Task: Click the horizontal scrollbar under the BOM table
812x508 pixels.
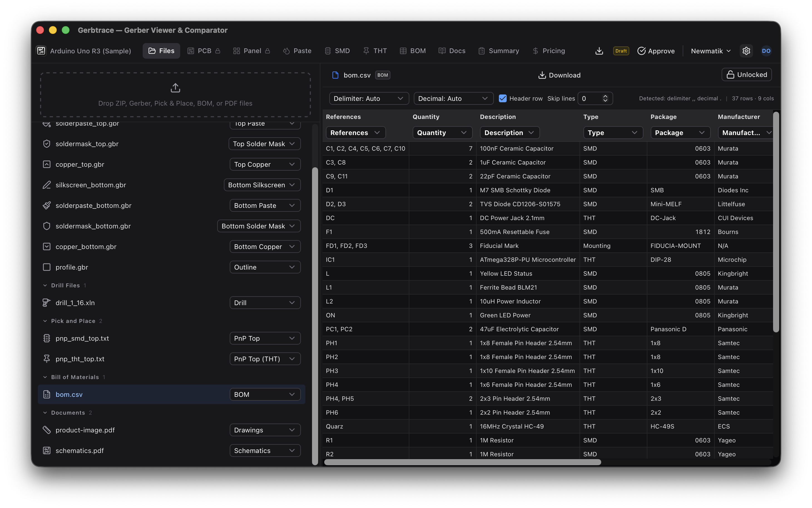Action: (x=462, y=462)
